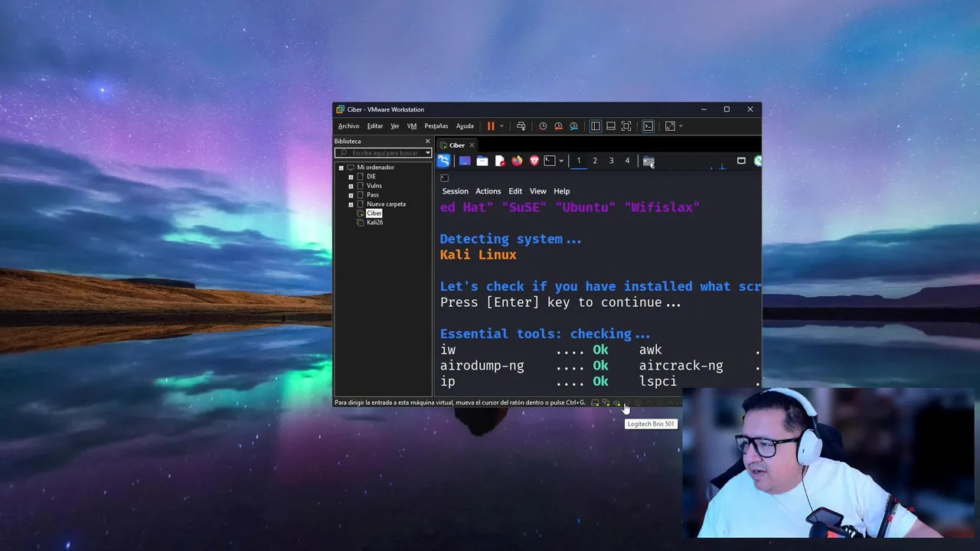Image resolution: width=980 pixels, height=551 pixels.
Task: Maximize the VMware Workstation window
Action: [x=727, y=109]
